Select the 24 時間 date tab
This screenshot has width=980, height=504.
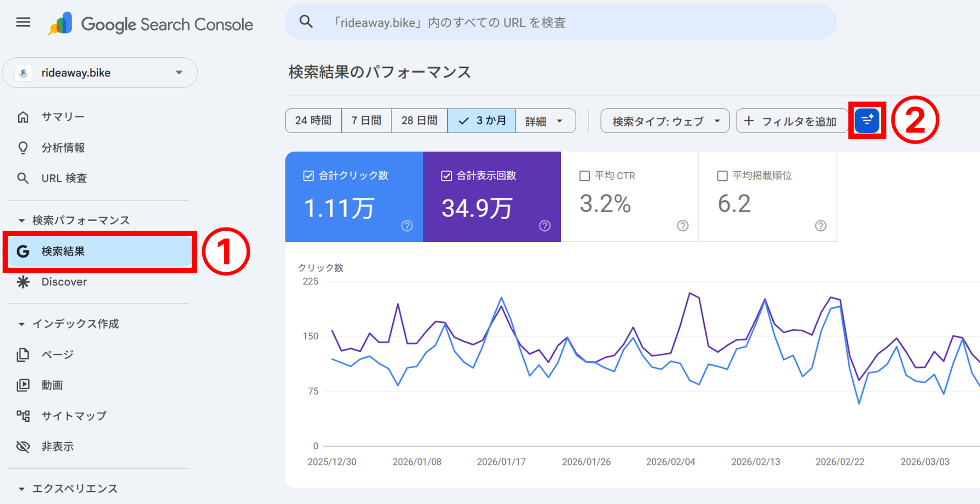313,121
